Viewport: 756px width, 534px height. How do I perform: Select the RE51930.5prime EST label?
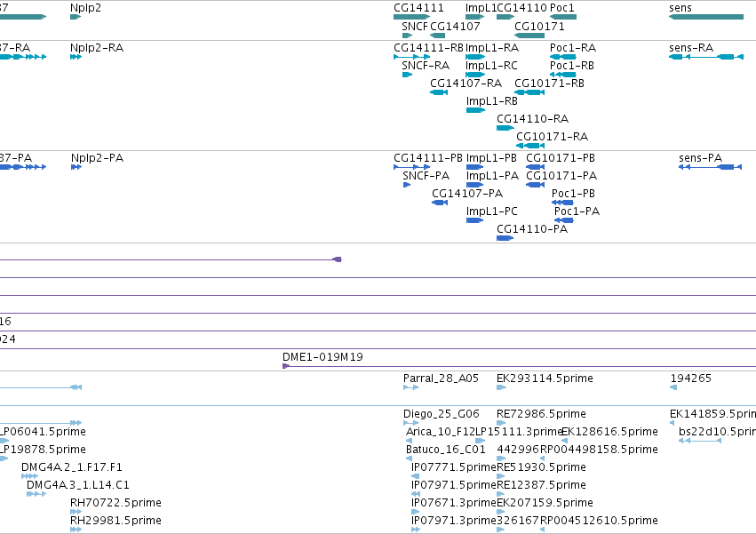pos(541,467)
